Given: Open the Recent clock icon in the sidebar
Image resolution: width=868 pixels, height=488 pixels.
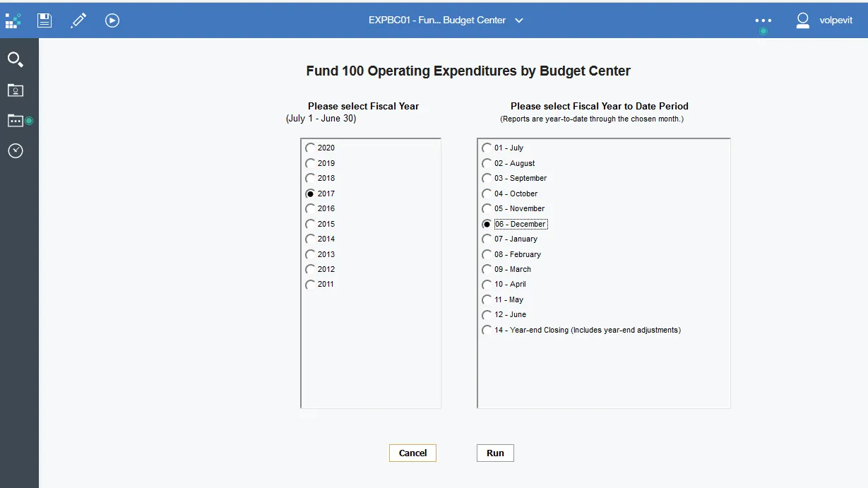Looking at the screenshot, I should (x=16, y=151).
